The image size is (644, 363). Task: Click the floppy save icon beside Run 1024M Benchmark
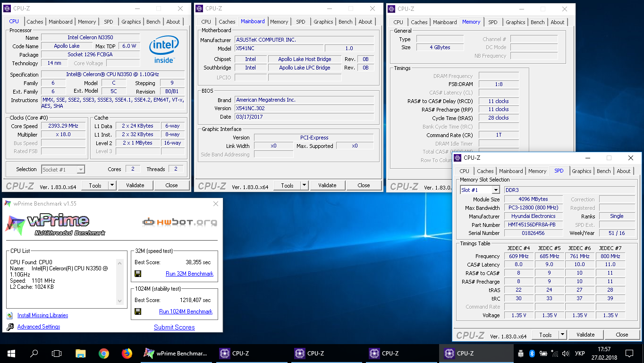point(138,311)
